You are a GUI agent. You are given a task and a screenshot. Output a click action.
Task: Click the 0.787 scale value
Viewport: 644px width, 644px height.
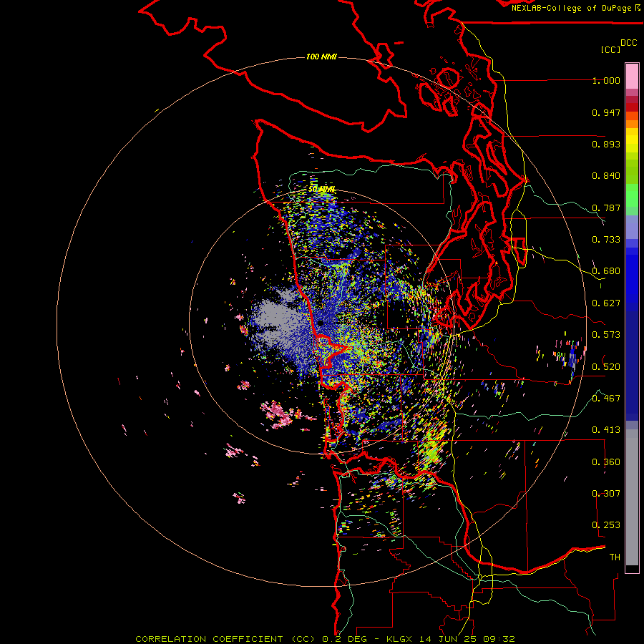point(606,208)
